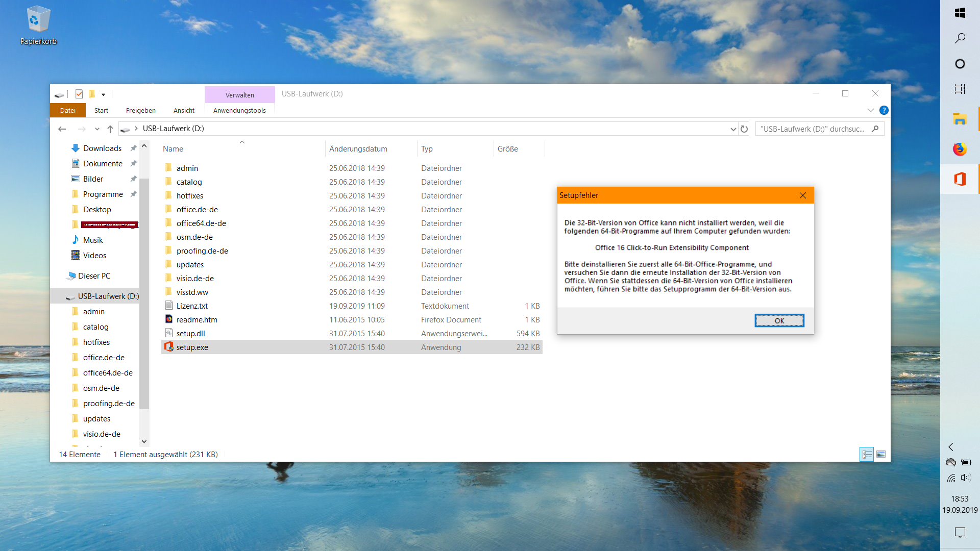Screen dimensions: 980x551
Task: Click the Properties checkmark in quick access toolbar
Action: tap(79, 94)
